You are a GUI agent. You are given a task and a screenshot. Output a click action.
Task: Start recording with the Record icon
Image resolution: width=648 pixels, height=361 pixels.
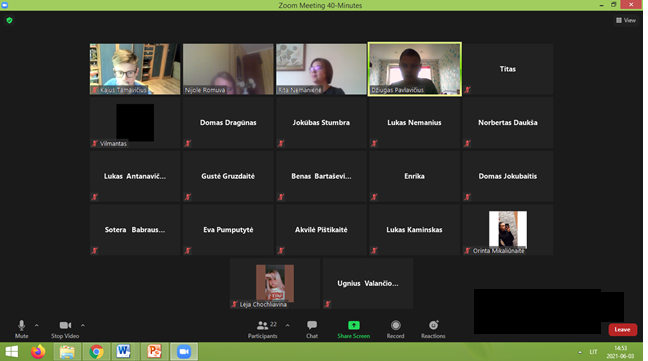pos(395,325)
